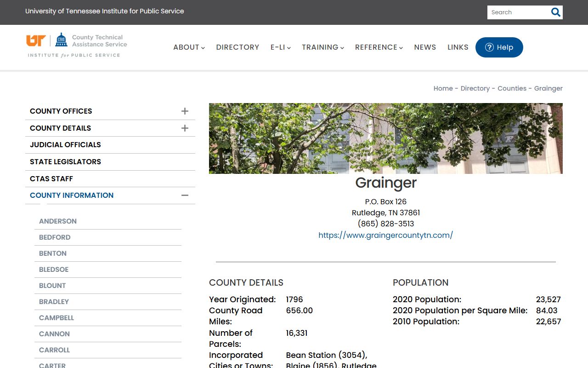Expand the E-LI menu
Viewport: 588px width, 368px height.
coord(280,47)
